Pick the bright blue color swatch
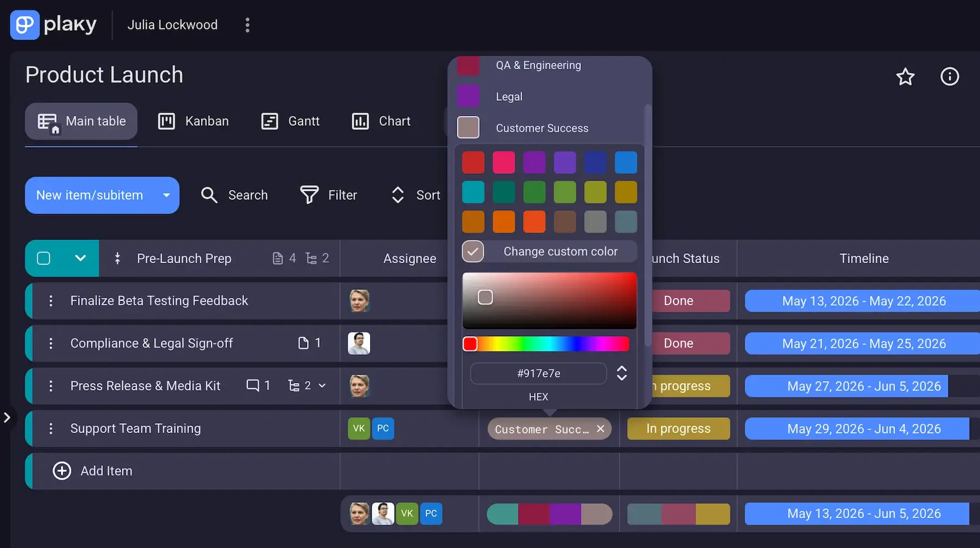The image size is (980, 548). pyautogui.click(x=626, y=162)
